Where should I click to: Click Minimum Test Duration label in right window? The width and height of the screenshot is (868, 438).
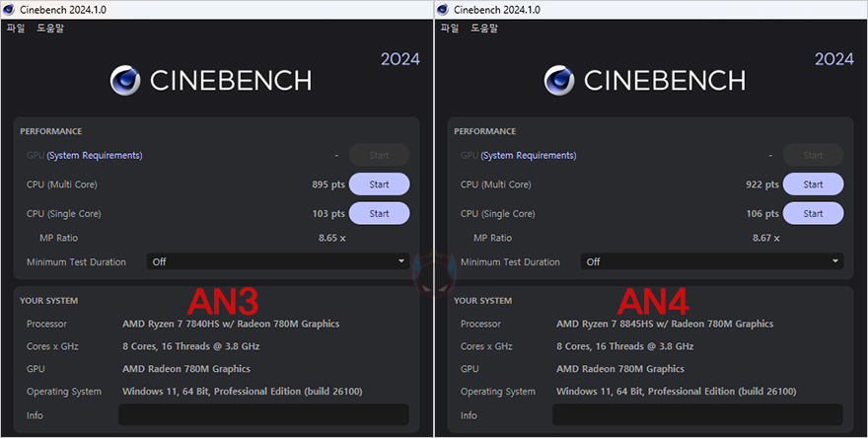(x=510, y=262)
